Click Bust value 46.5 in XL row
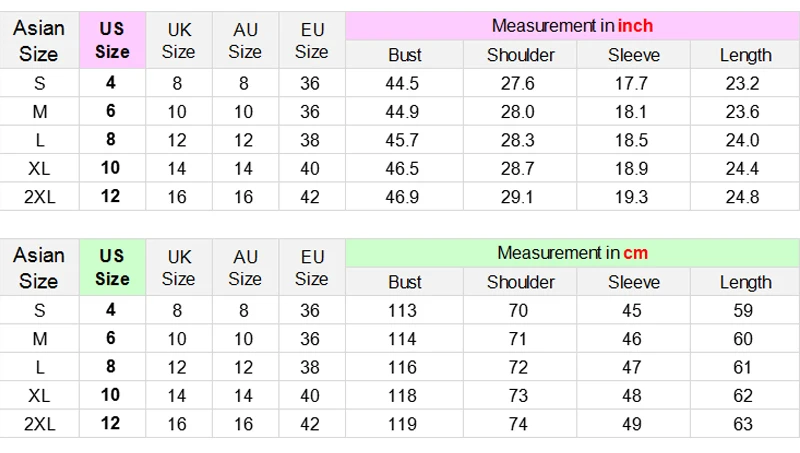800x453 pixels. tap(402, 169)
